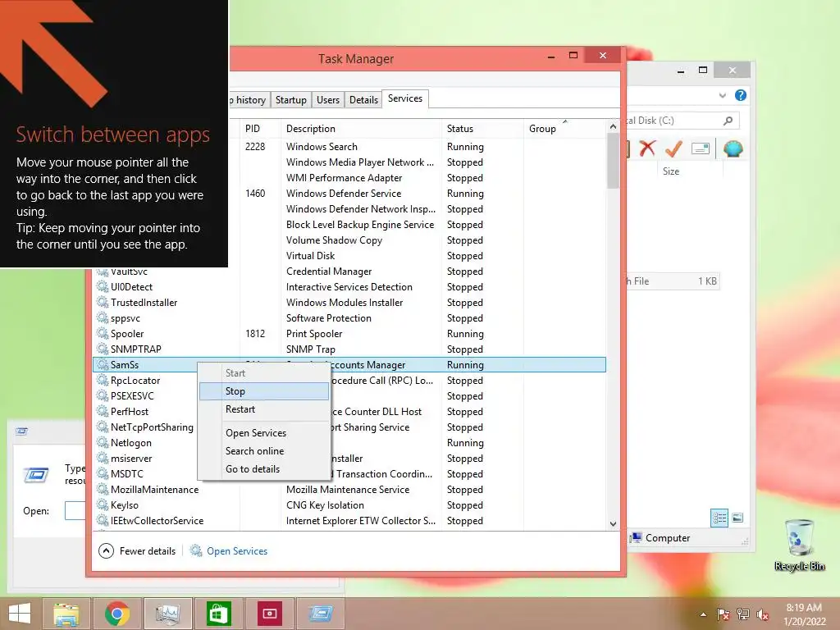The height and width of the screenshot is (630, 840).
Task: Click the TrustedInstaller service icon
Action: coord(103,302)
